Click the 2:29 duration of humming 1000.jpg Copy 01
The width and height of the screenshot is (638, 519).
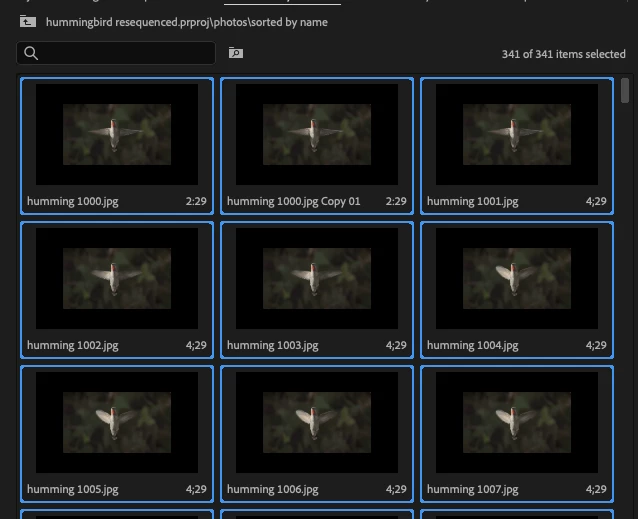(x=396, y=201)
